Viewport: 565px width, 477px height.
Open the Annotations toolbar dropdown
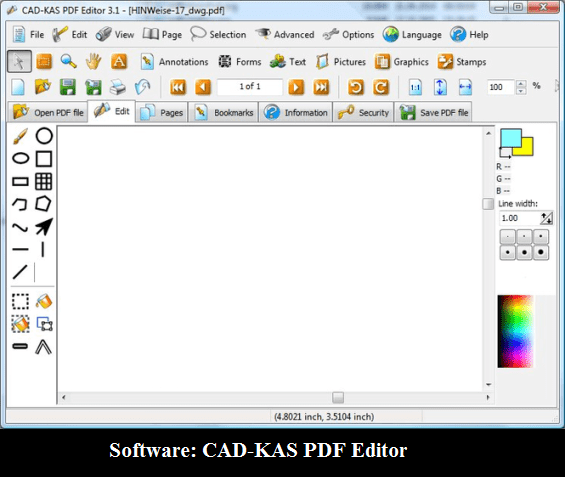coord(174,62)
